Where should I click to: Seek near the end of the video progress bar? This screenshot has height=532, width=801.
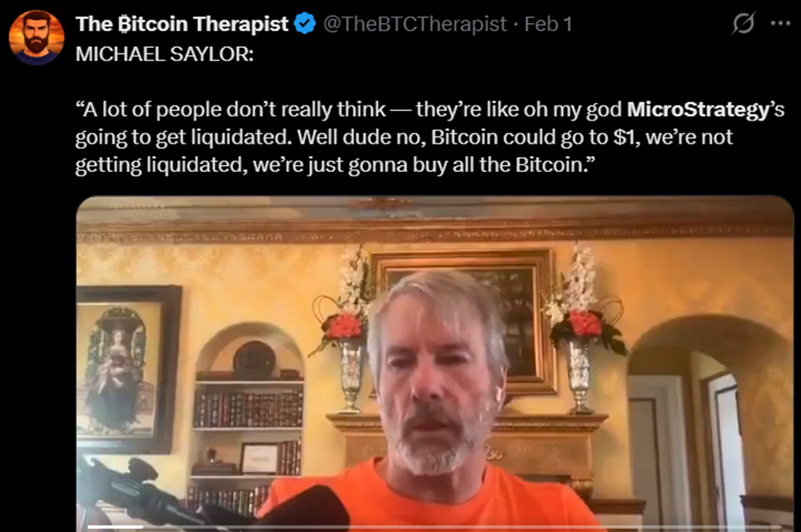point(766,527)
